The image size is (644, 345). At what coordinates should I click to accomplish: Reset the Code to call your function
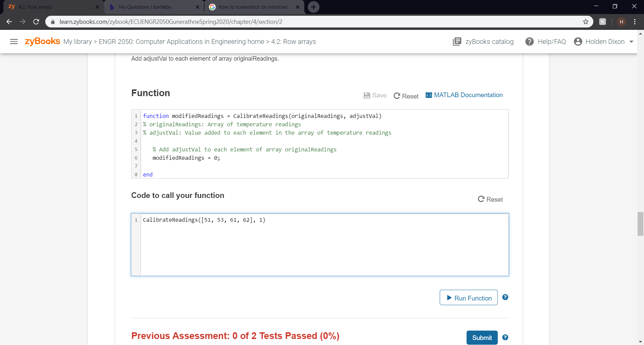490,199
